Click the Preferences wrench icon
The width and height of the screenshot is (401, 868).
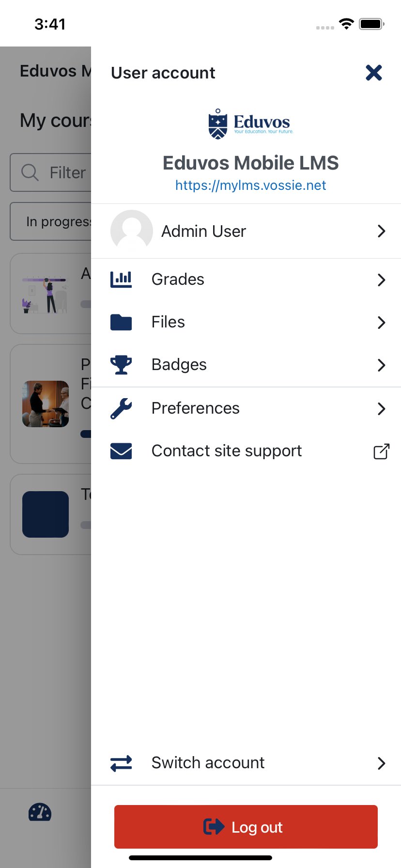point(121,408)
